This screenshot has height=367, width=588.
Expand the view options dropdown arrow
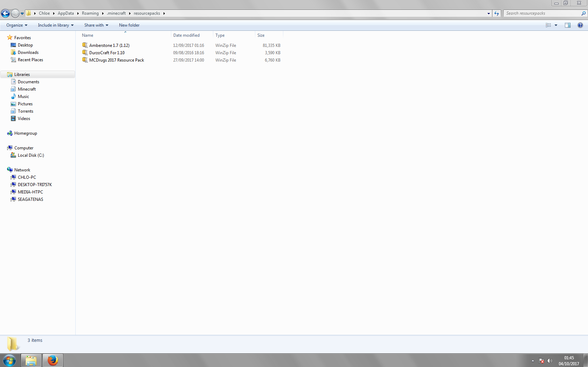(556, 25)
